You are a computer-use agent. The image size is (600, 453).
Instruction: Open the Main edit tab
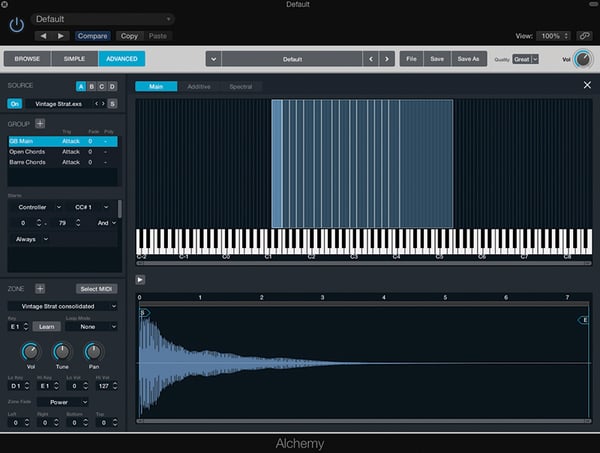pyautogui.click(x=156, y=86)
